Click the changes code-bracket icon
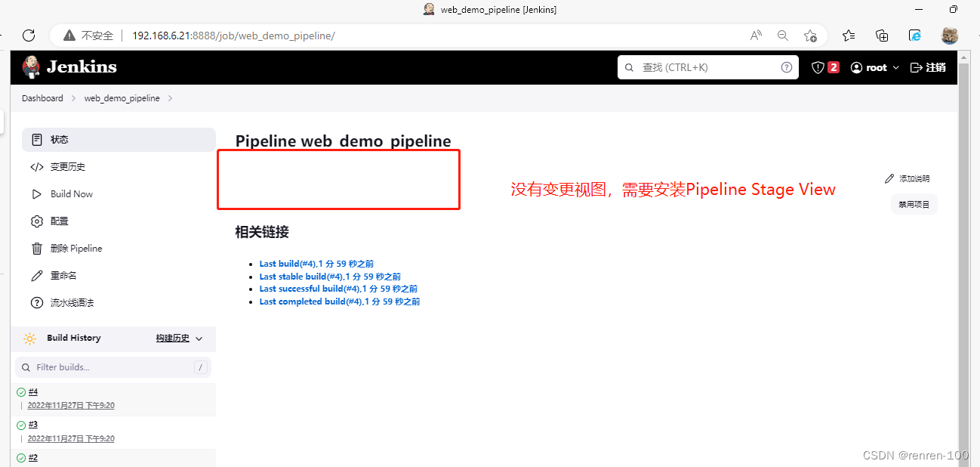The width and height of the screenshot is (980, 467). pos(37,167)
